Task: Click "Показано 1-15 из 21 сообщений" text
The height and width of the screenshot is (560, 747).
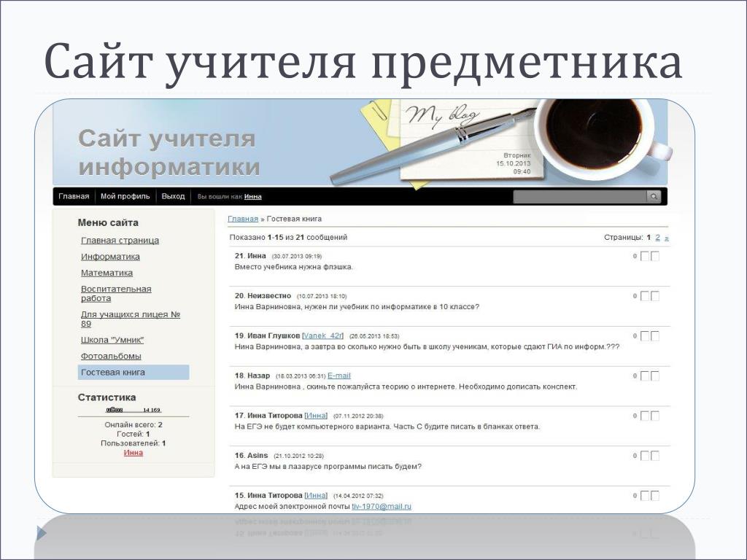Action: [288, 237]
